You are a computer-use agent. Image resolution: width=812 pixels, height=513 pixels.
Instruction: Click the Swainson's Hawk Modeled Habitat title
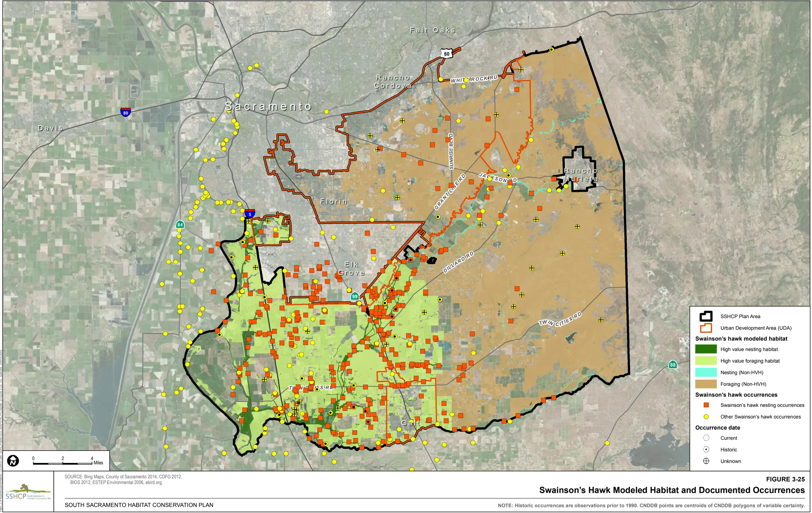click(x=672, y=490)
